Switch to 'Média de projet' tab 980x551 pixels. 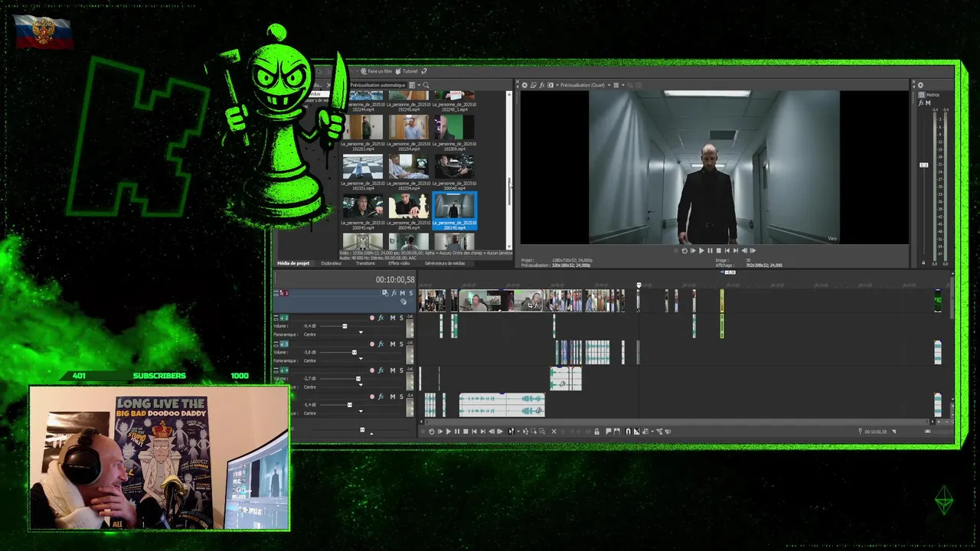[x=293, y=263]
